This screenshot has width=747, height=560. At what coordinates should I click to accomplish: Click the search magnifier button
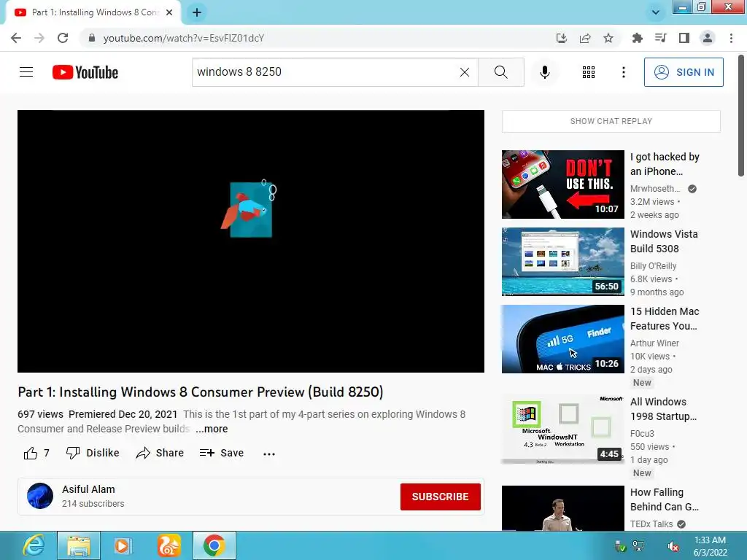500,72
